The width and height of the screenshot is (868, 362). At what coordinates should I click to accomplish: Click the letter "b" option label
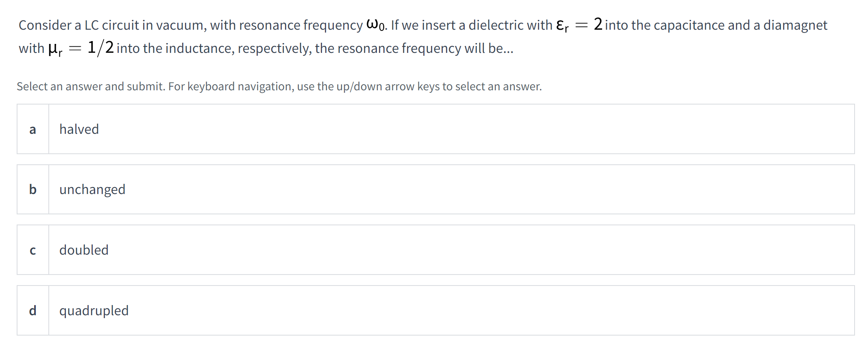(x=33, y=190)
